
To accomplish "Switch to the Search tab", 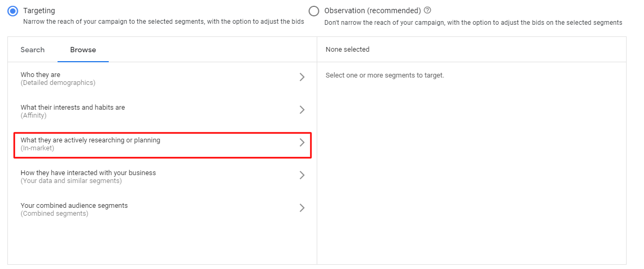I will click(x=33, y=50).
